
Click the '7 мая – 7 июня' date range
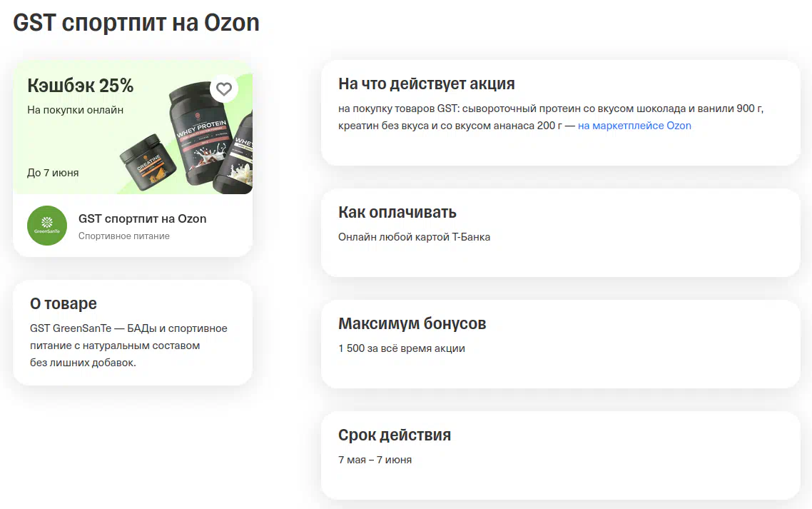tap(375, 460)
